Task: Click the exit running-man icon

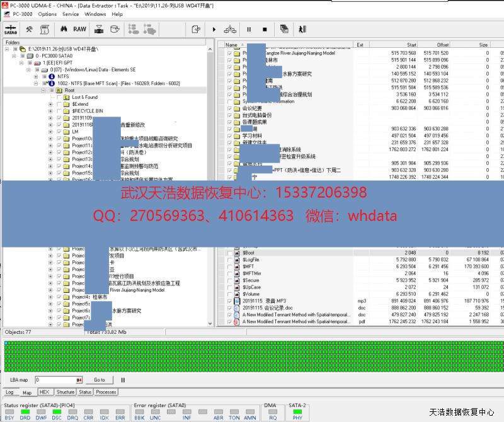Action: (302, 29)
